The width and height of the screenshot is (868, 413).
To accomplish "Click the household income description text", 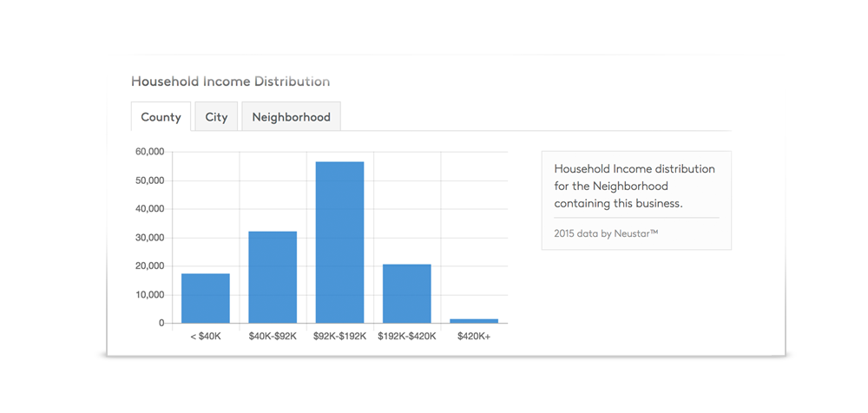I will tap(634, 186).
